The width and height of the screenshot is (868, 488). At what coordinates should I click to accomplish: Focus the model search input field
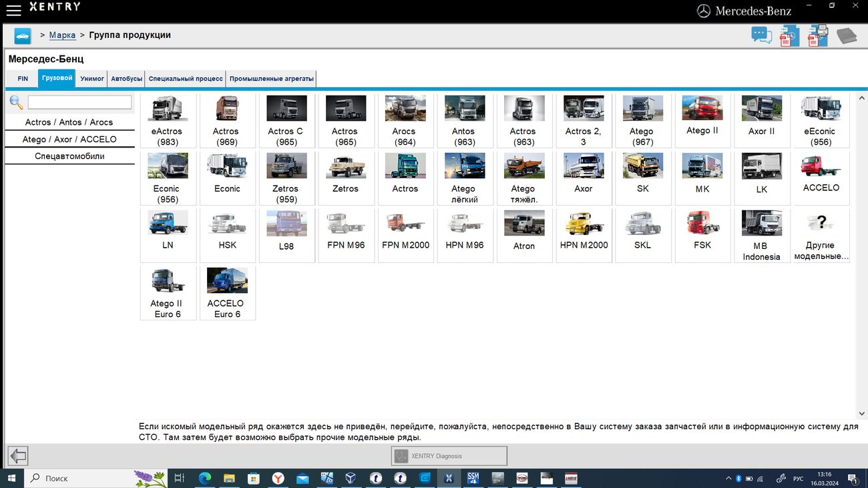coord(79,102)
